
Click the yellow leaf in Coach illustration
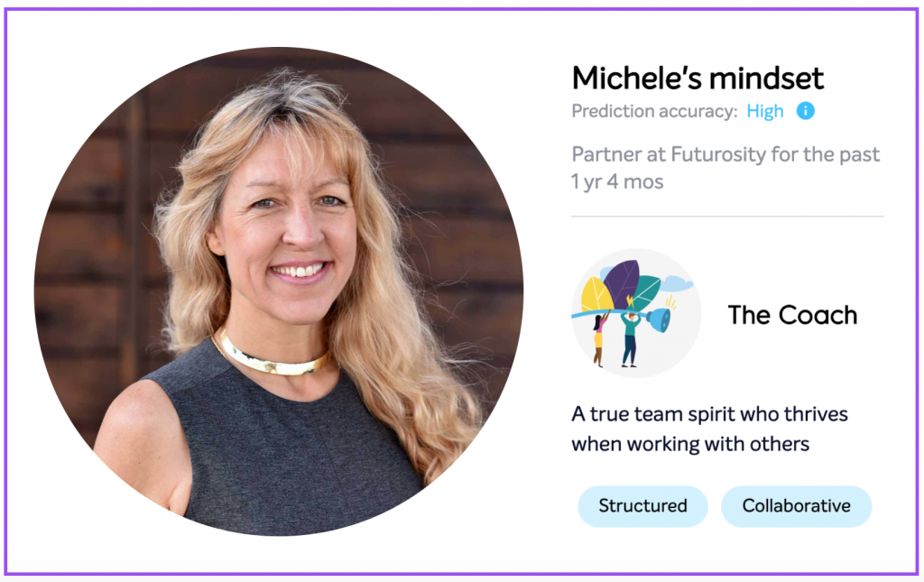click(595, 294)
